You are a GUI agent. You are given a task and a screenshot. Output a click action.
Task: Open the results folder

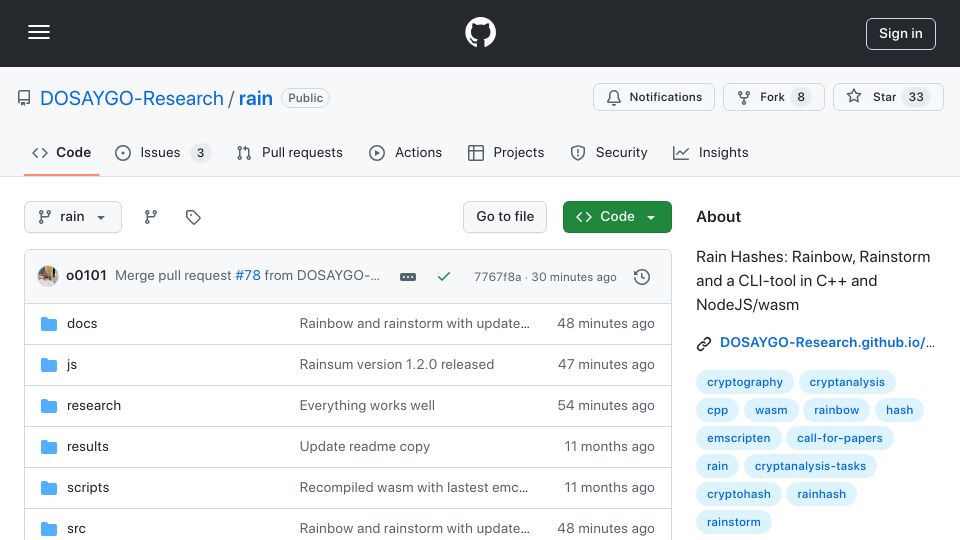(88, 446)
